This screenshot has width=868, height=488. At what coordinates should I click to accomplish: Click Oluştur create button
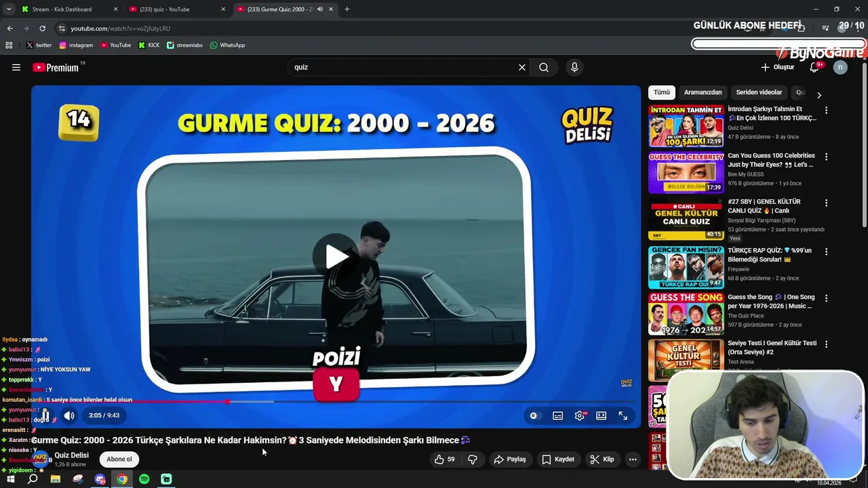tap(777, 67)
